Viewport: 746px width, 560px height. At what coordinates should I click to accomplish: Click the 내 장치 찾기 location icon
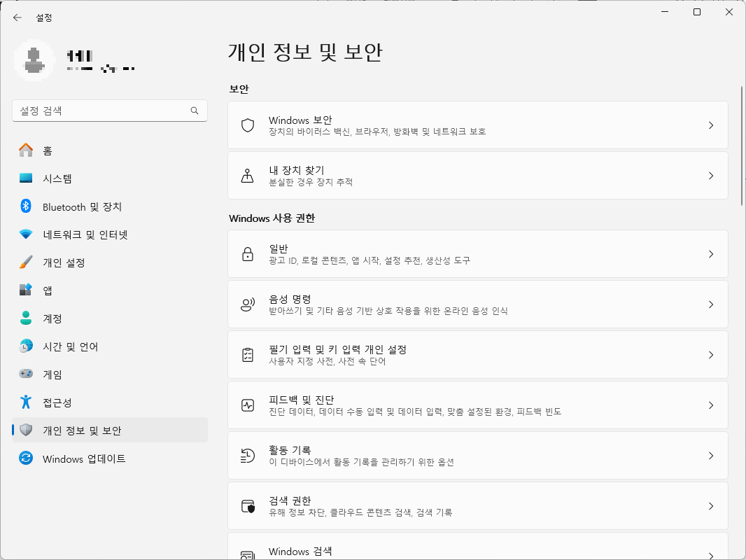point(248,176)
